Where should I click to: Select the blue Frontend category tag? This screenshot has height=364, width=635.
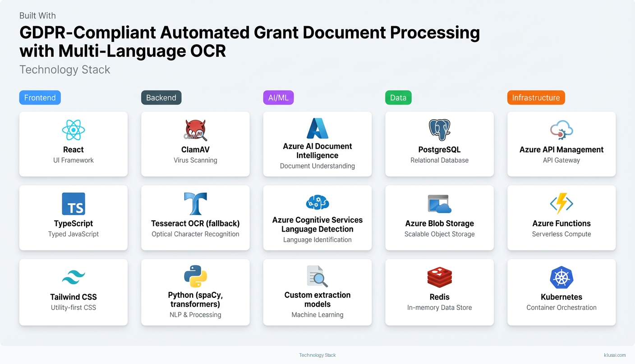click(40, 98)
